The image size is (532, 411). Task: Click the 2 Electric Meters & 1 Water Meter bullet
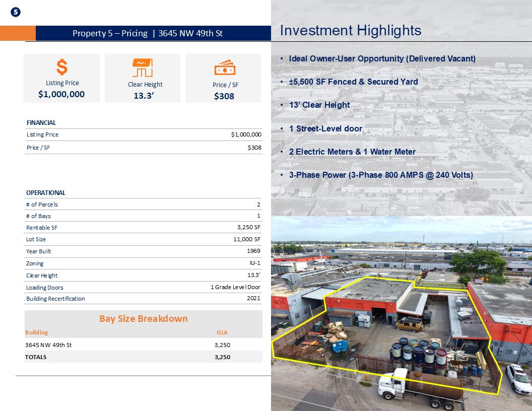(x=352, y=152)
